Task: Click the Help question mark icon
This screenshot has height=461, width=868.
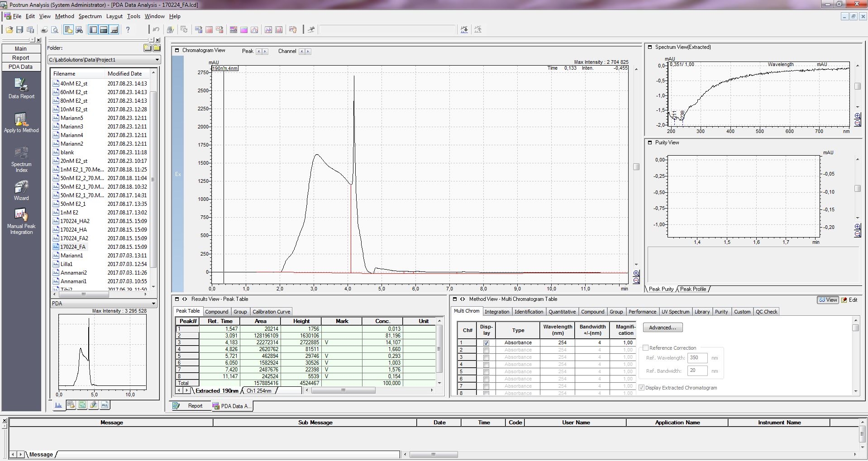Action: [128, 30]
